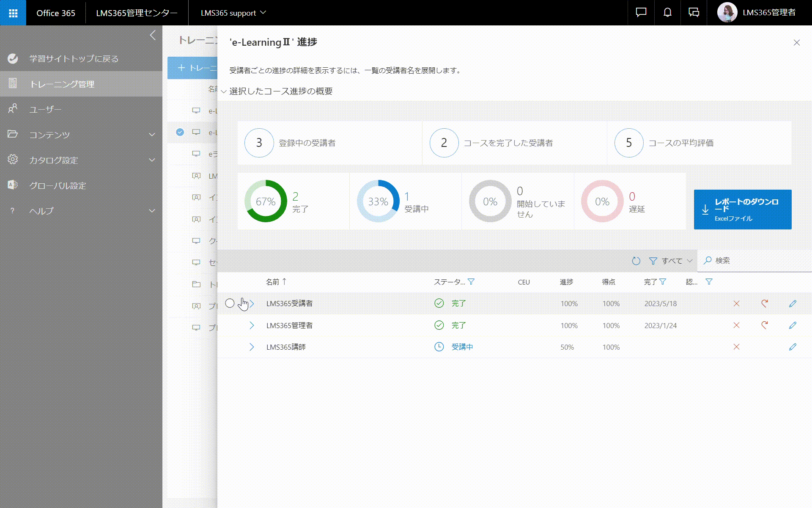812x508 pixels.
Task: Remove LMS365講師 from course
Action: click(x=736, y=347)
